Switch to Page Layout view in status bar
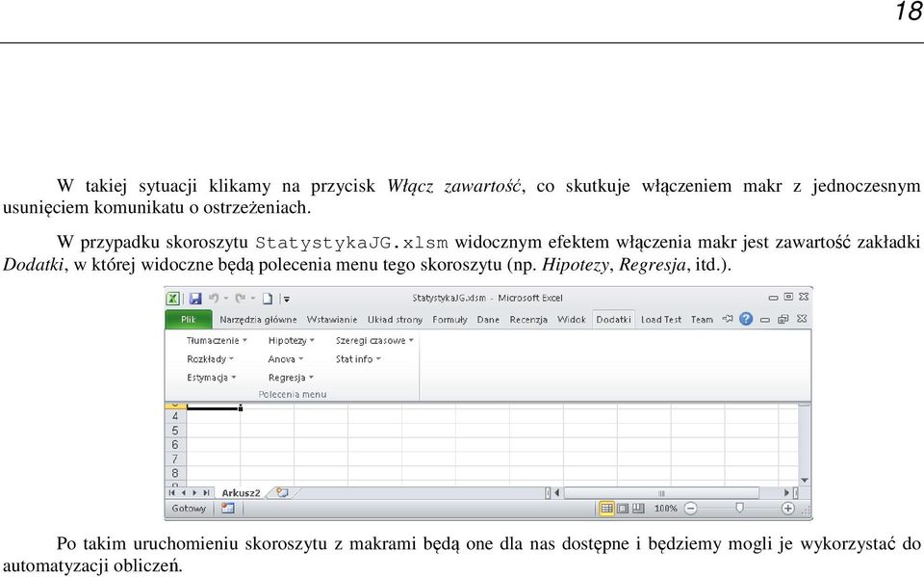The height and width of the screenshot is (577, 924). (623, 508)
